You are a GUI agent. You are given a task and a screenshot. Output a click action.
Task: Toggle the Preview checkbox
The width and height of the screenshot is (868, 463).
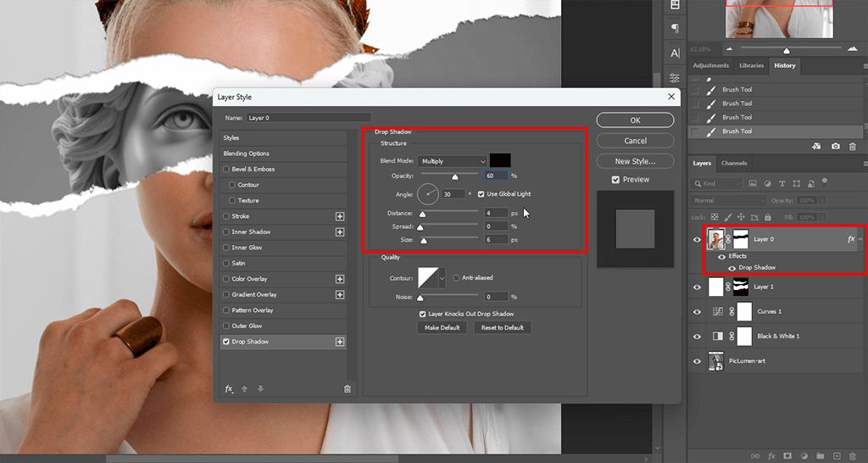click(615, 180)
